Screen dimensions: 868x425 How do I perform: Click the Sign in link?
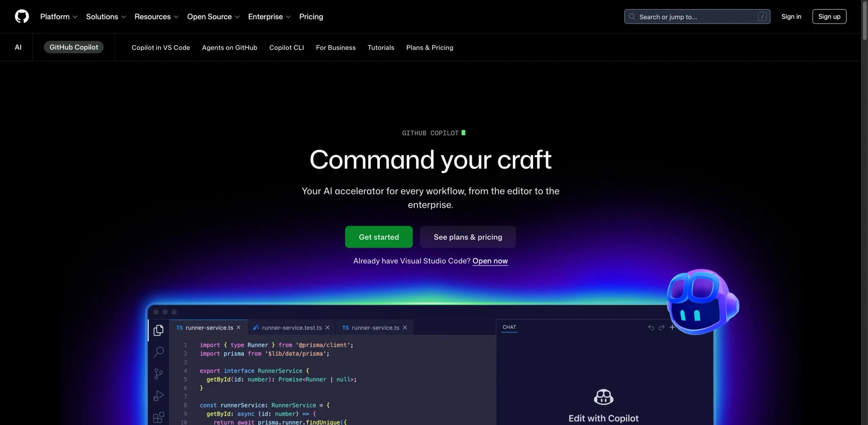coord(791,17)
